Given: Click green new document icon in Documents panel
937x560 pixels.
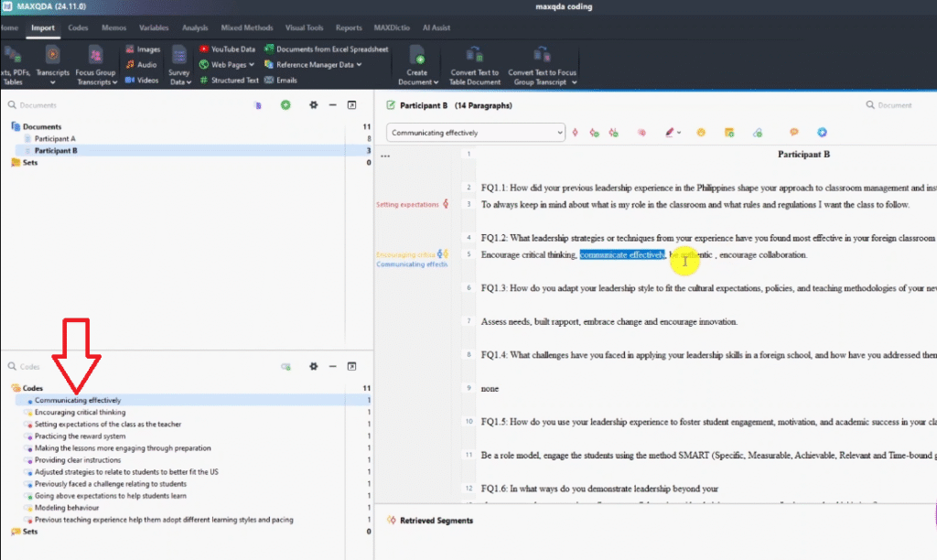Looking at the screenshot, I should [285, 105].
